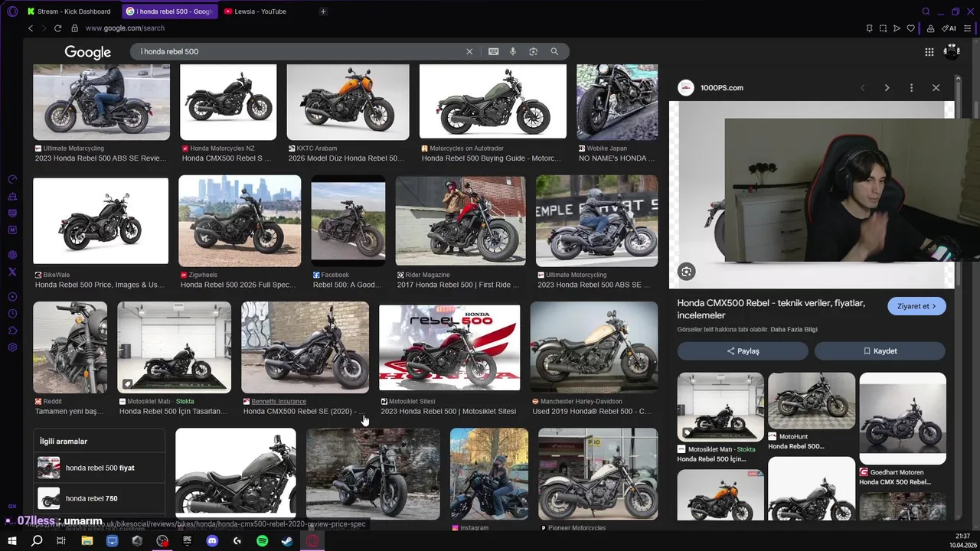980x551 pixels.
Task: Select related search honda rebel 500 fiyat
Action: tap(100, 468)
